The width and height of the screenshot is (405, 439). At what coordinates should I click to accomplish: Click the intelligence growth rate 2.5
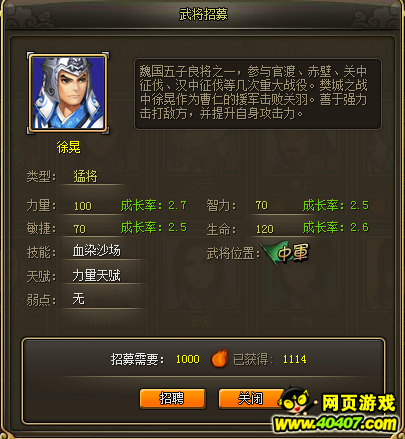[x=359, y=205]
